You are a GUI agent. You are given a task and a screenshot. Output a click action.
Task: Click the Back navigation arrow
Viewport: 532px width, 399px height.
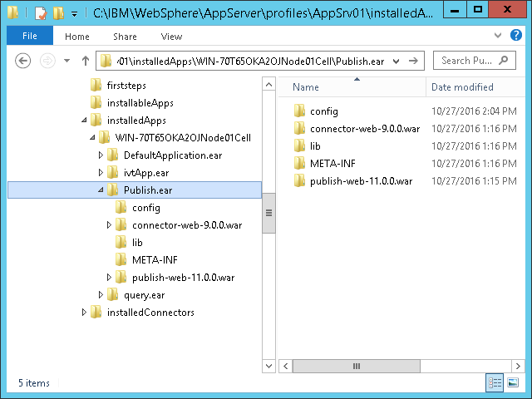point(23,61)
